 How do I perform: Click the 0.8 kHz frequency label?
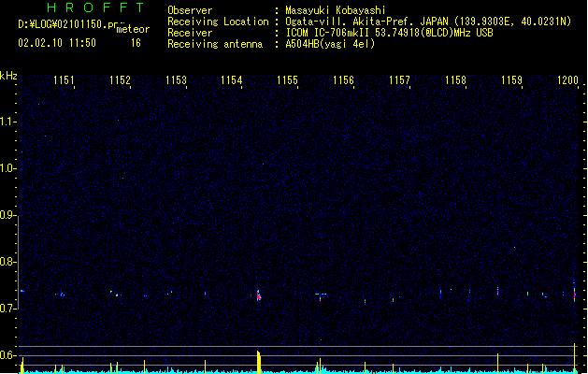[x=7, y=262]
